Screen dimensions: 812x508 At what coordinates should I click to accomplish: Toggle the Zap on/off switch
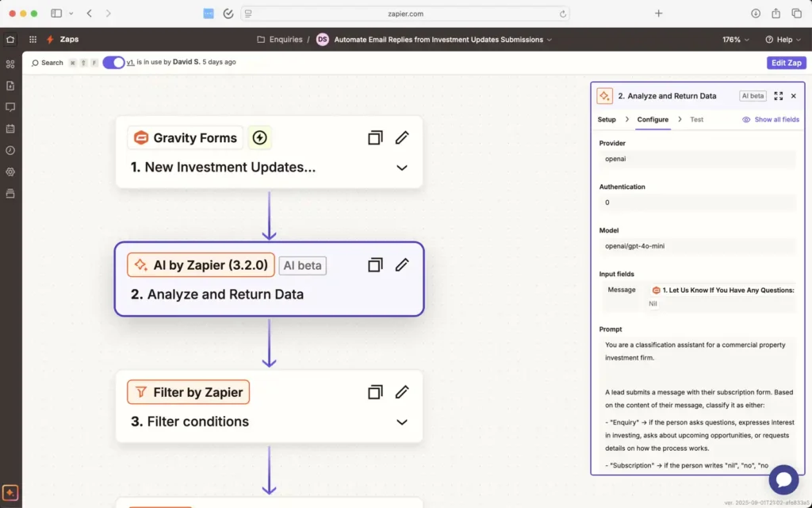[113, 62]
